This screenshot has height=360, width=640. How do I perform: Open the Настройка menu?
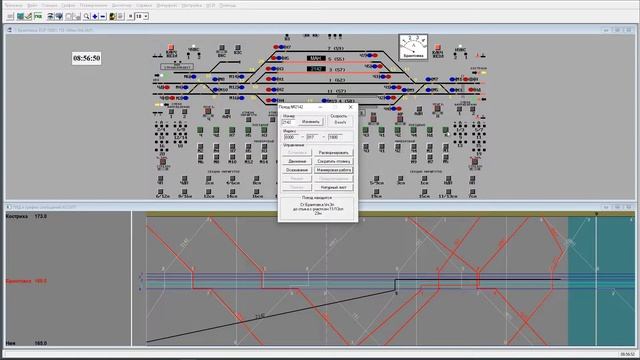(191, 5)
